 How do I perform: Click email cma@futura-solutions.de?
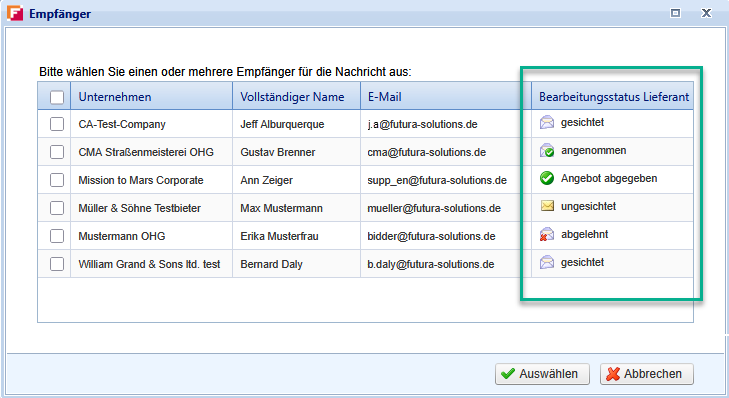point(427,152)
